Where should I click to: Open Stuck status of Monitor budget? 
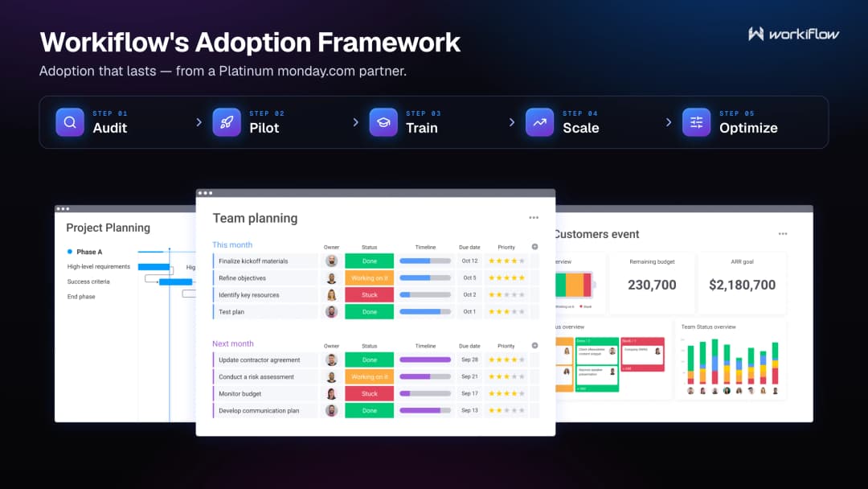(x=369, y=394)
